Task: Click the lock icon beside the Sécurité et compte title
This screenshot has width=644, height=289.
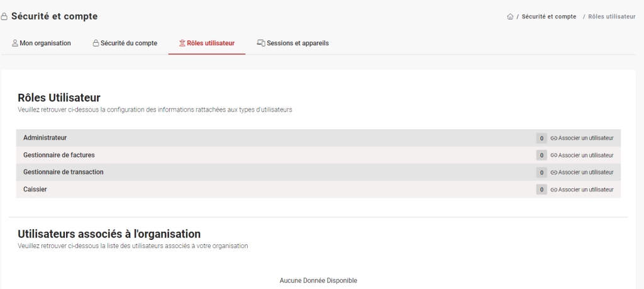Action: 4,17
